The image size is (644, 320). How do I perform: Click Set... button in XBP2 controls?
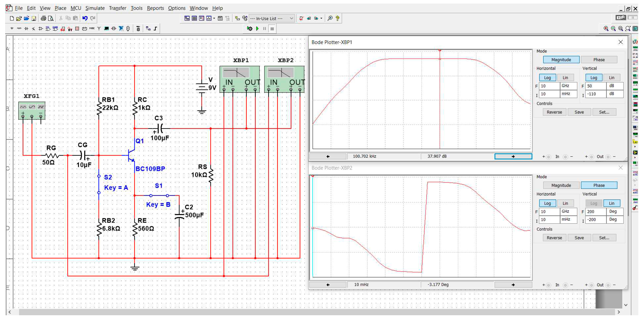pos(604,238)
